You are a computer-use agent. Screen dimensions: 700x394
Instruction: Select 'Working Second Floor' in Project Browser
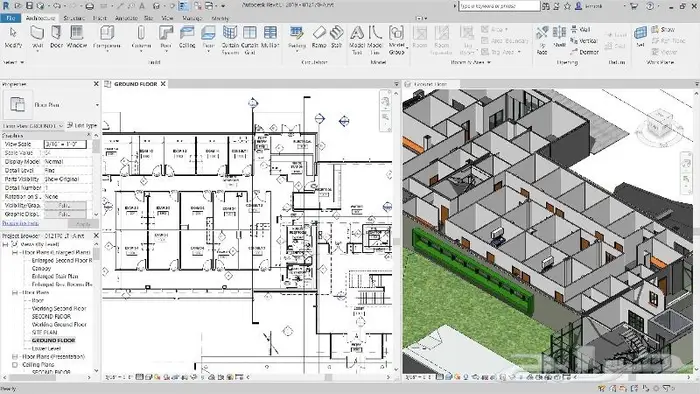coord(59,308)
